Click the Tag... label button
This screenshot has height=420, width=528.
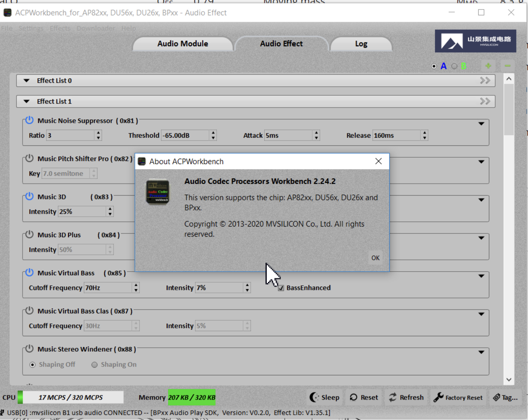[505, 397]
